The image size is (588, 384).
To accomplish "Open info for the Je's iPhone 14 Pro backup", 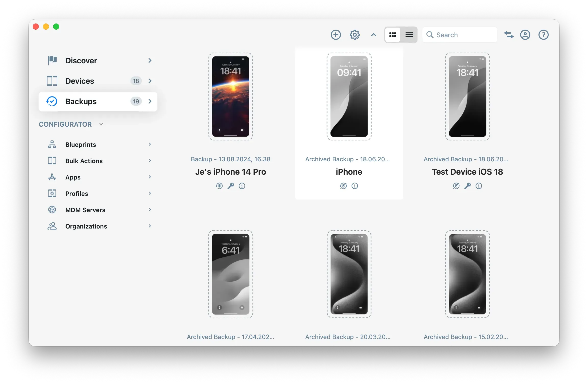I will 242,186.
